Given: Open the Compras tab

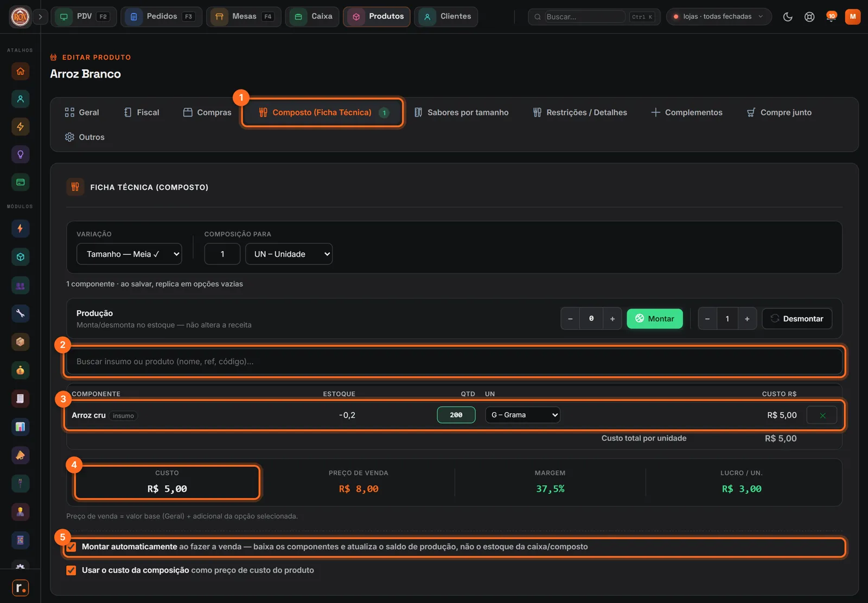Looking at the screenshot, I should pos(207,112).
